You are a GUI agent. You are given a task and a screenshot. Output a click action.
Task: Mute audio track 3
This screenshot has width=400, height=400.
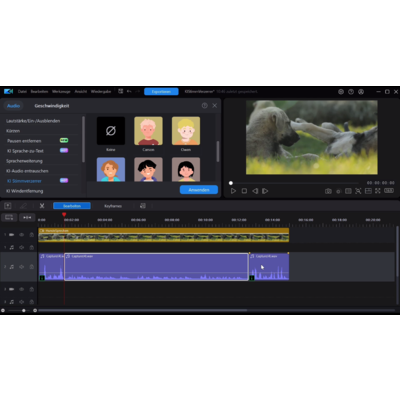pos(21,302)
